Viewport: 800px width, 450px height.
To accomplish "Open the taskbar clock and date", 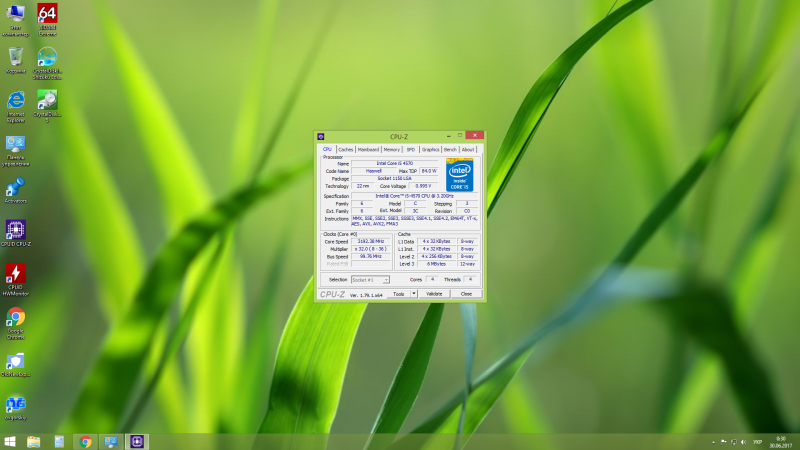I will pos(781,442).
